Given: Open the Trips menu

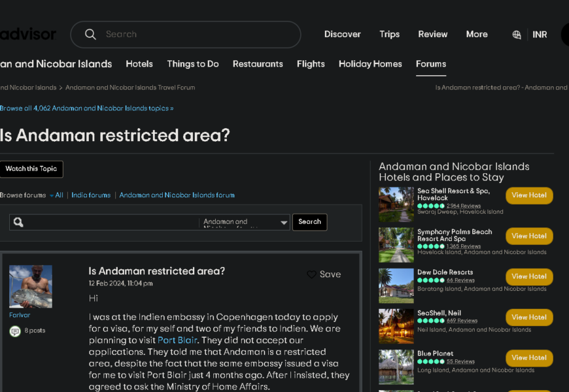Looking at the screenshot, I should [x=389, y=34].
